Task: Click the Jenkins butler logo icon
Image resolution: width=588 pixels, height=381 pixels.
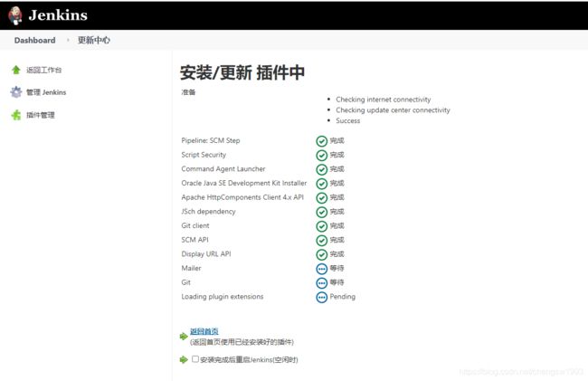Action: tap(15, 15)
